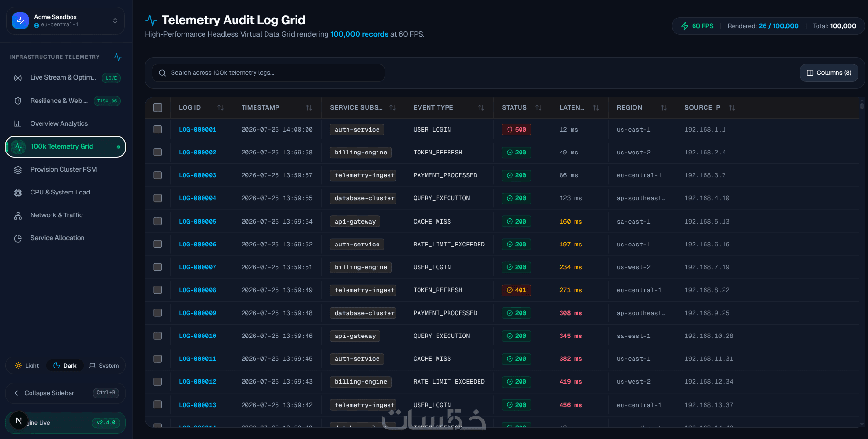The width and height of the screenshot is (868, 439).
Task: Expand the Acme Sandbox workspace switcher
Action: pos(65,20)
